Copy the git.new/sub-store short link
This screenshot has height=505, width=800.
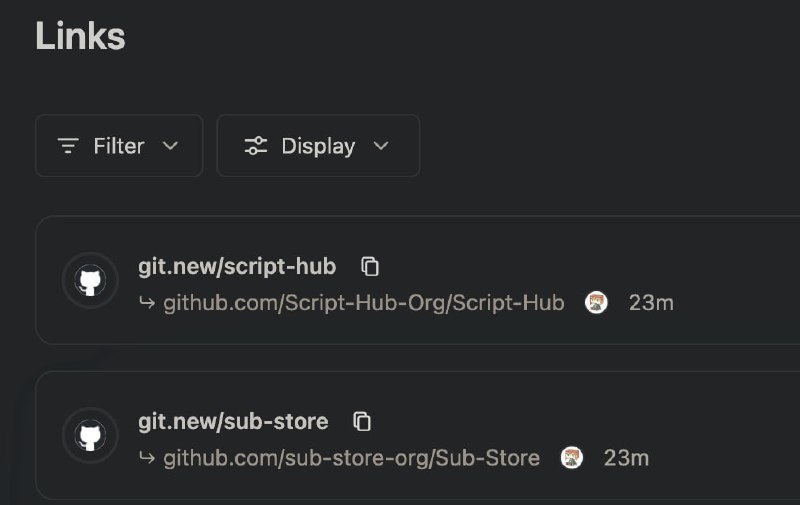[x=362, y=421]
